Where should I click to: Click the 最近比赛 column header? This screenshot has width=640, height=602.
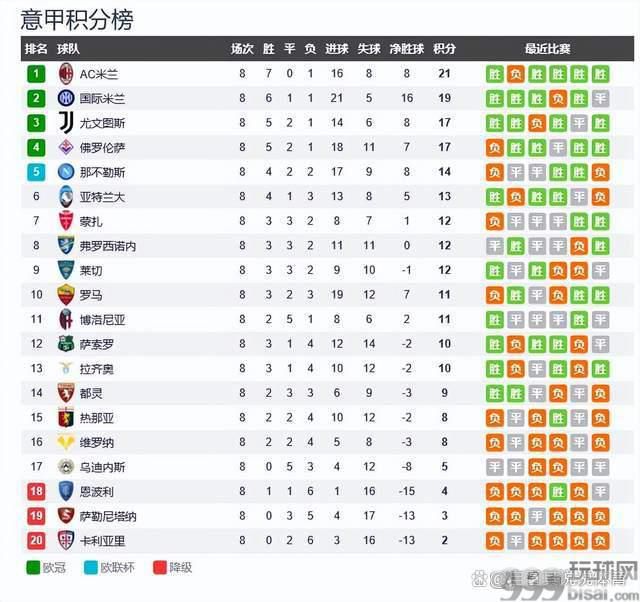coord(547,49)
